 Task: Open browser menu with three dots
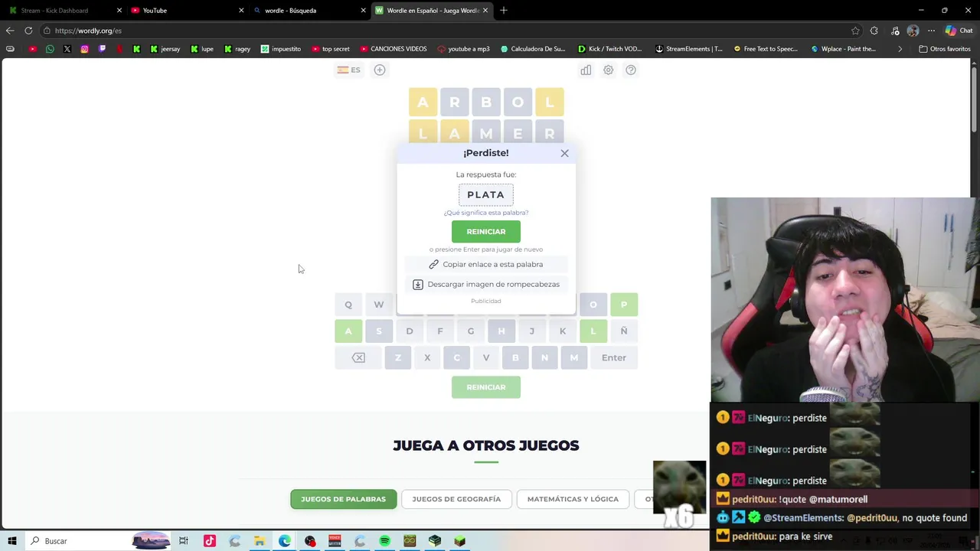click(931, 31)
